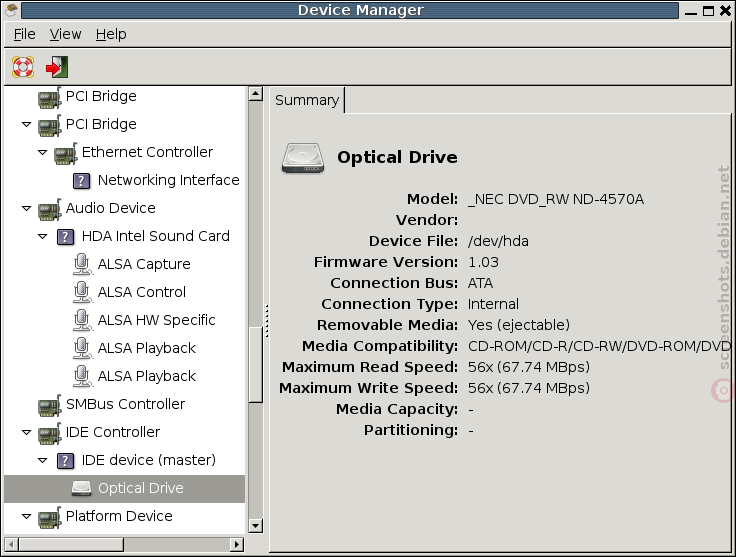Click the Optical Drive tree icon

point(82,488)
